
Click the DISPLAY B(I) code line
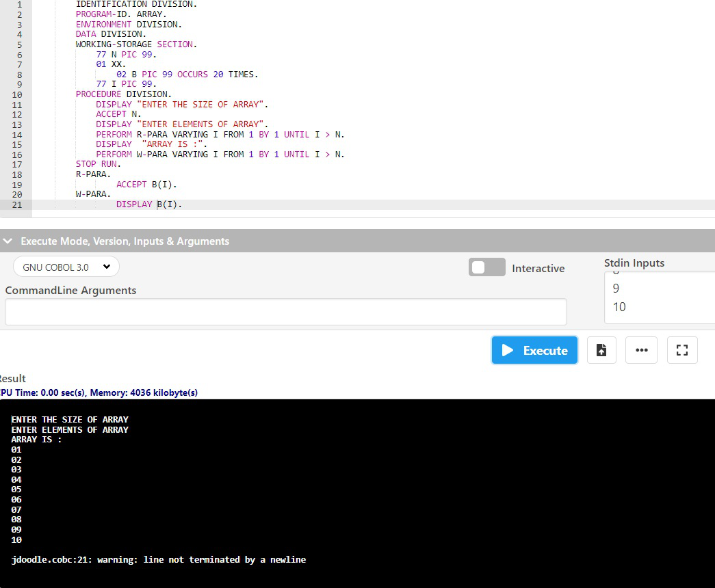coord(149,204)
